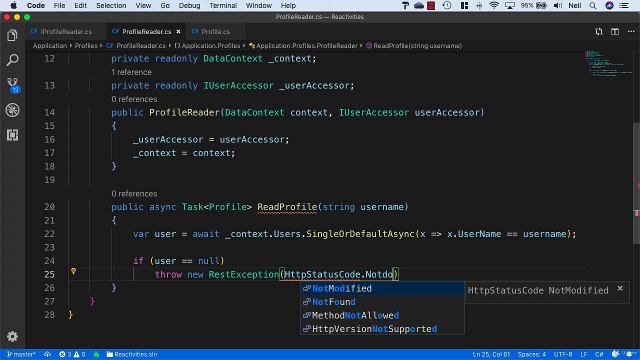Click 0 references lens above ReadProfile method

click(134, 194)
